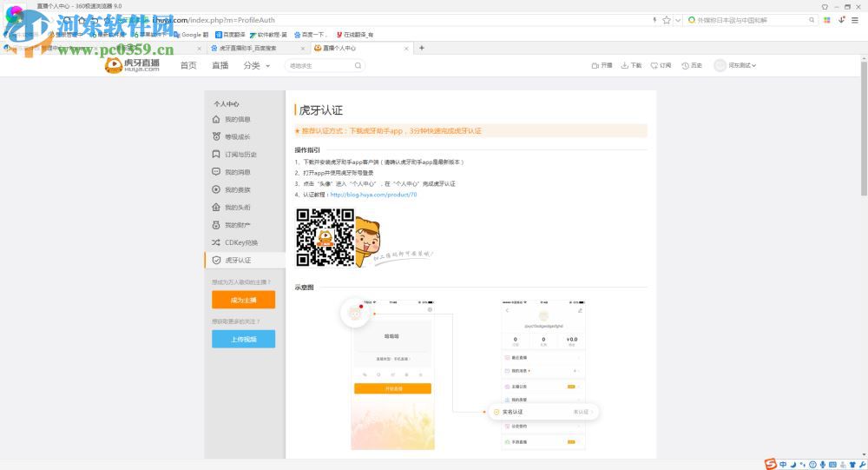The height and width of the screenshot is (470, 868).
Task: Go to 首页 in Huya navigation
Action: coord(188,65)
